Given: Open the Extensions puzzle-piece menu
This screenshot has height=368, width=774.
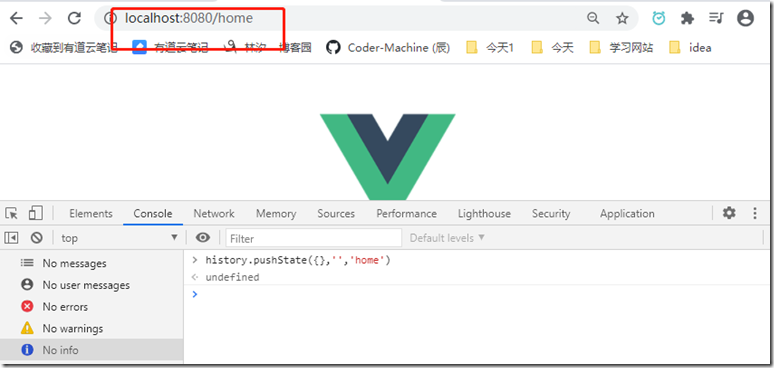Looking at the screenshot, I should coord(687,19).
